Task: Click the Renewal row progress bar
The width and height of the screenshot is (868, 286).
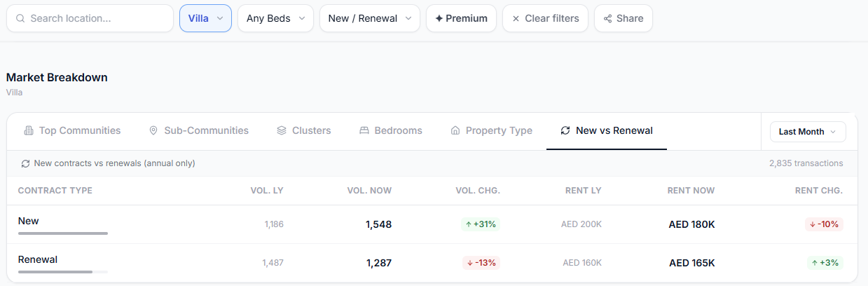Action: tap(63, 271)
